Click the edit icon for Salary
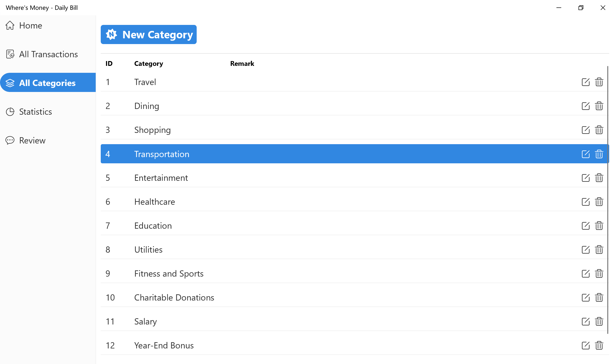The image size is (614, 364). coord(585,321)
